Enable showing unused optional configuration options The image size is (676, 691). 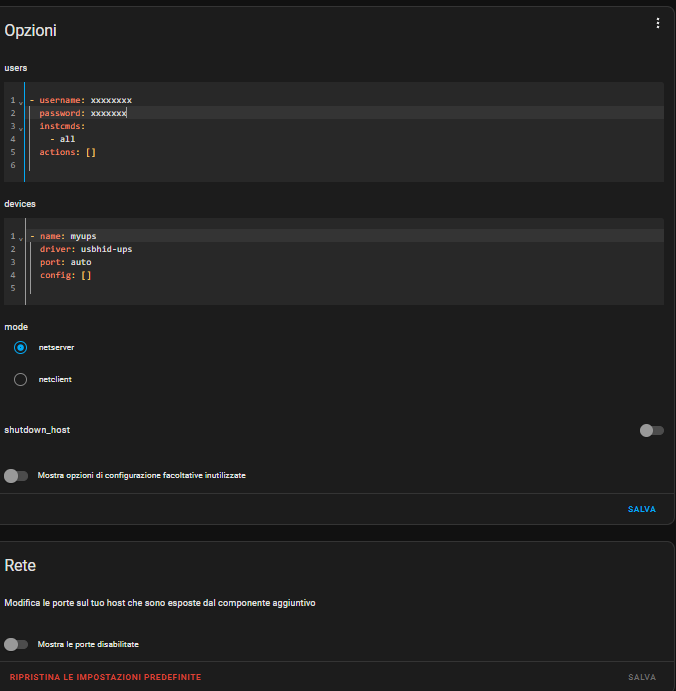pos(16,475)
